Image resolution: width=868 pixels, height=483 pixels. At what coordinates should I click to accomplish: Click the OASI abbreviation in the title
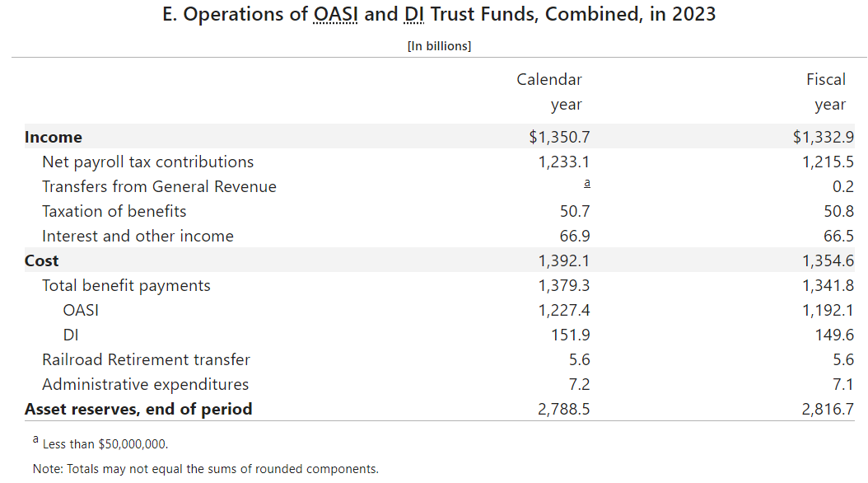[336, 16]
